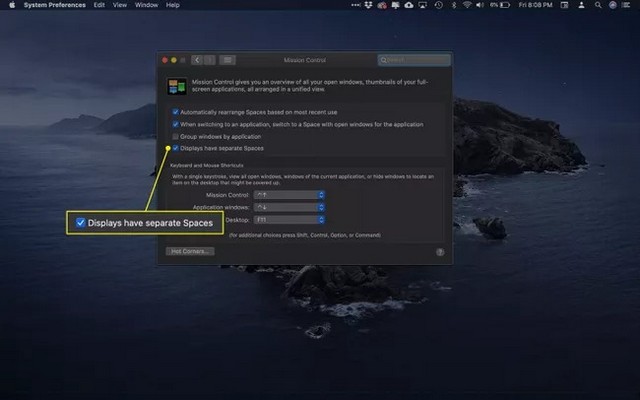Open the System Preferences menu

pyautogui.click(x=55, y=5)
